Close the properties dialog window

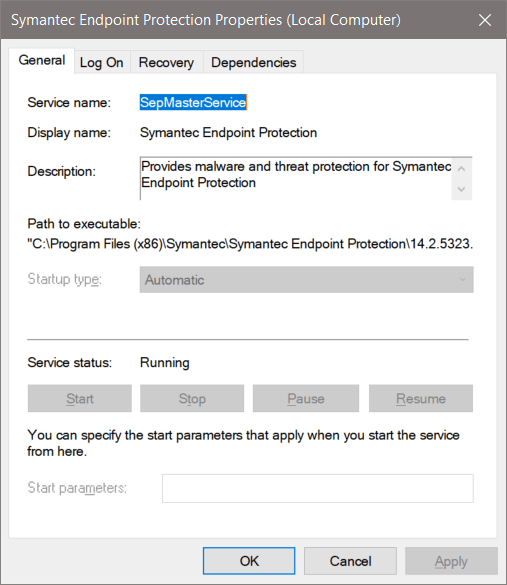pos(485,20)
